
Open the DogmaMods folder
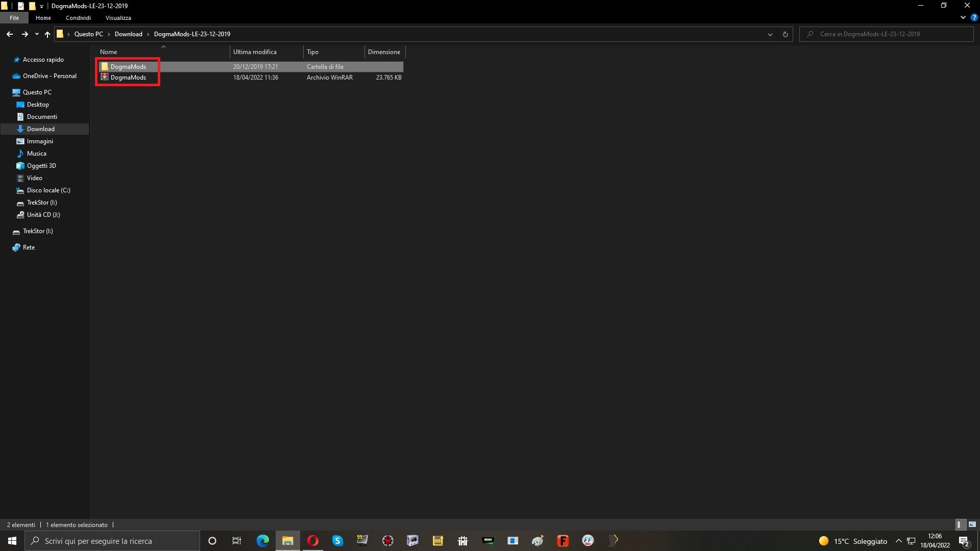(128, 66)
